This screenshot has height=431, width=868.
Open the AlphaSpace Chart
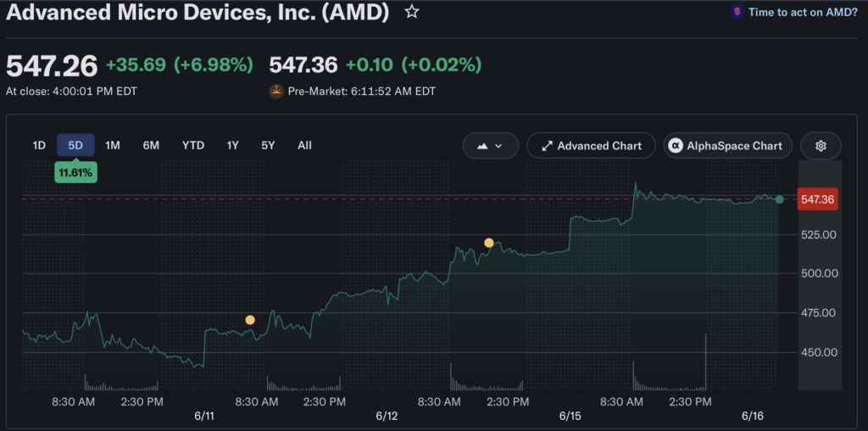(728, 146)
